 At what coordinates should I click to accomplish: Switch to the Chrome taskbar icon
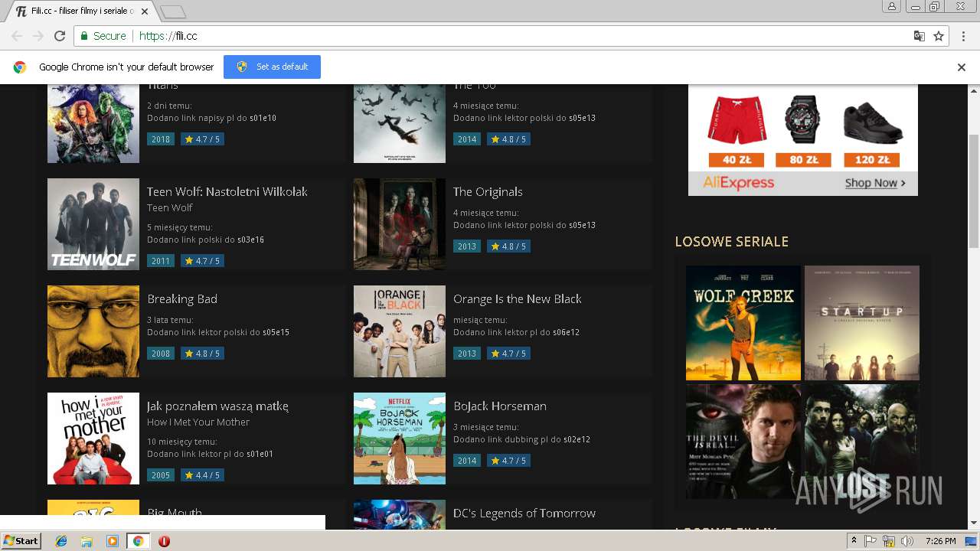click(138, 541)
